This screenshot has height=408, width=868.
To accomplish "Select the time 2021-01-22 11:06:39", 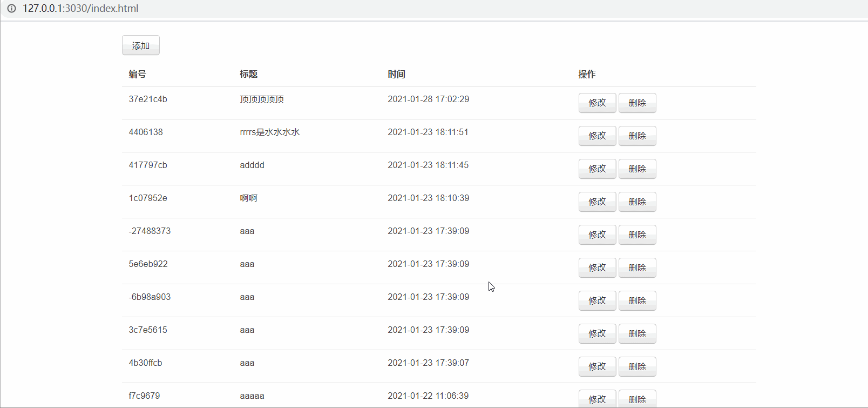I will point(428,396).
